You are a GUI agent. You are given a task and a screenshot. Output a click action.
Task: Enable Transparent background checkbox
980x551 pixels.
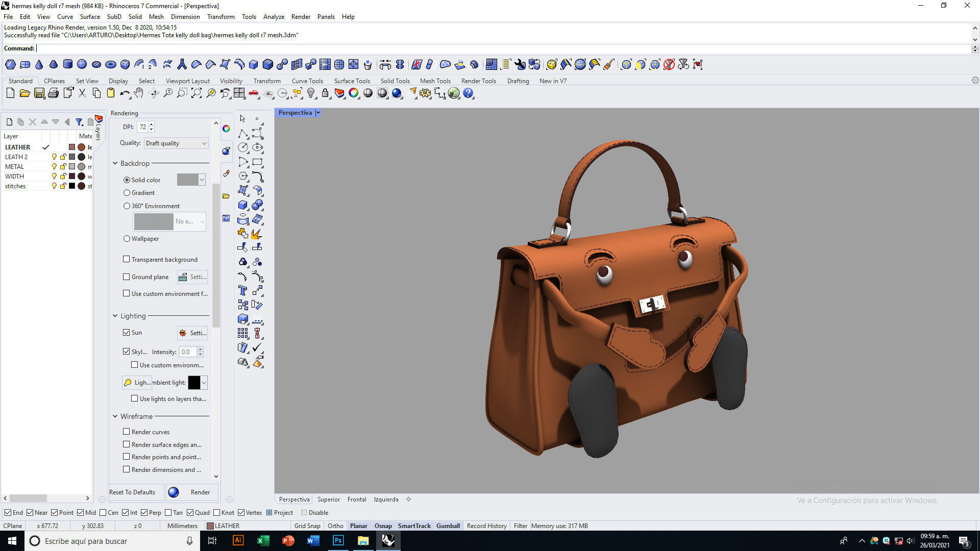[126, 259]
